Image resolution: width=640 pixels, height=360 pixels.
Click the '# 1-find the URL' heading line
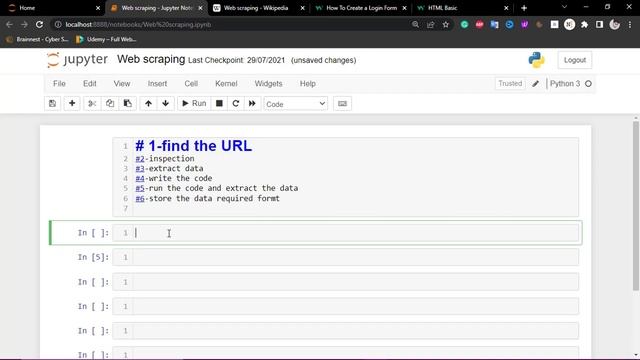pos(194,146)
